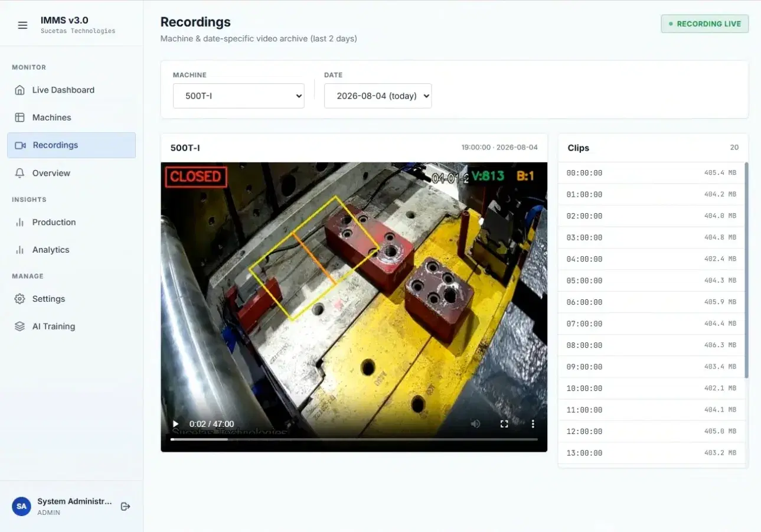761x532 pixels.
Task: Select the 12:00:00 clip
Action: 651,432
